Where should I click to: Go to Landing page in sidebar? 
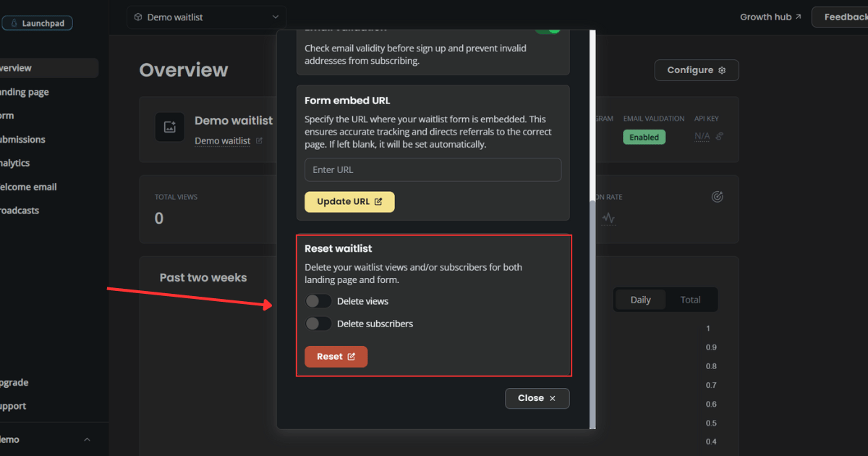pos(25,92)
